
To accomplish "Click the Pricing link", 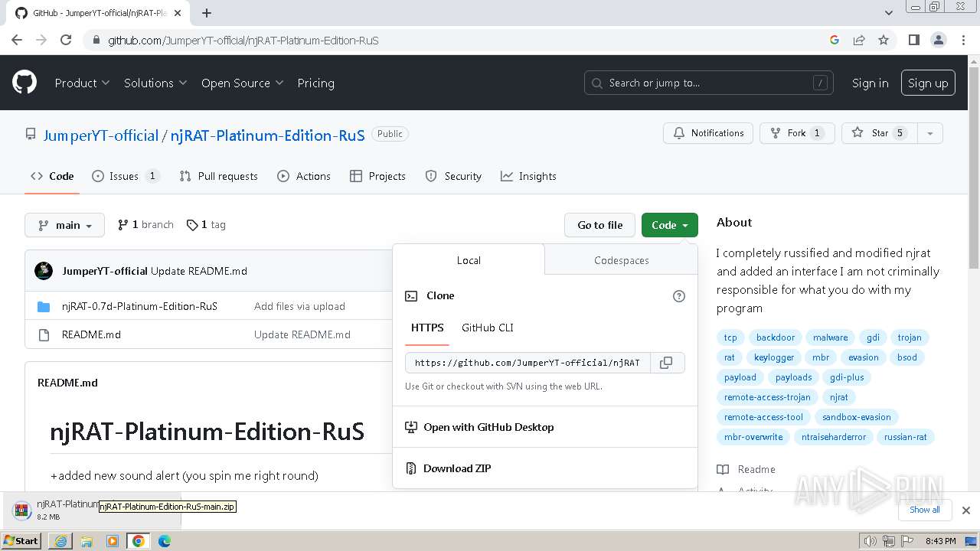I will tap(316, 83).
